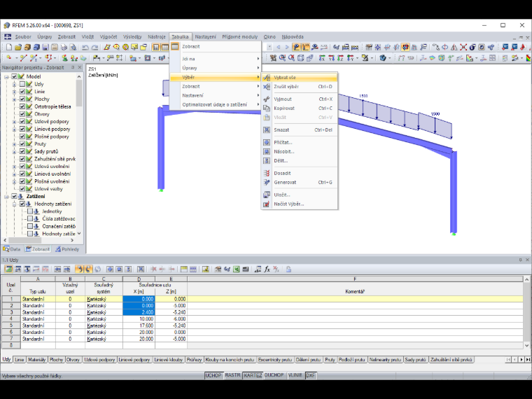
Task: Collapse the Zatížení tree node
Action: click(6, 197)
